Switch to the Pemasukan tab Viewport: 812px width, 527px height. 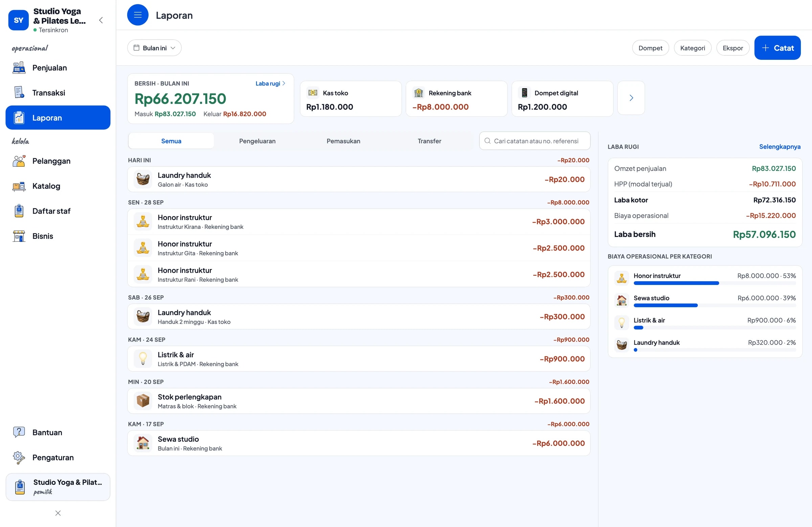[343, 141]
